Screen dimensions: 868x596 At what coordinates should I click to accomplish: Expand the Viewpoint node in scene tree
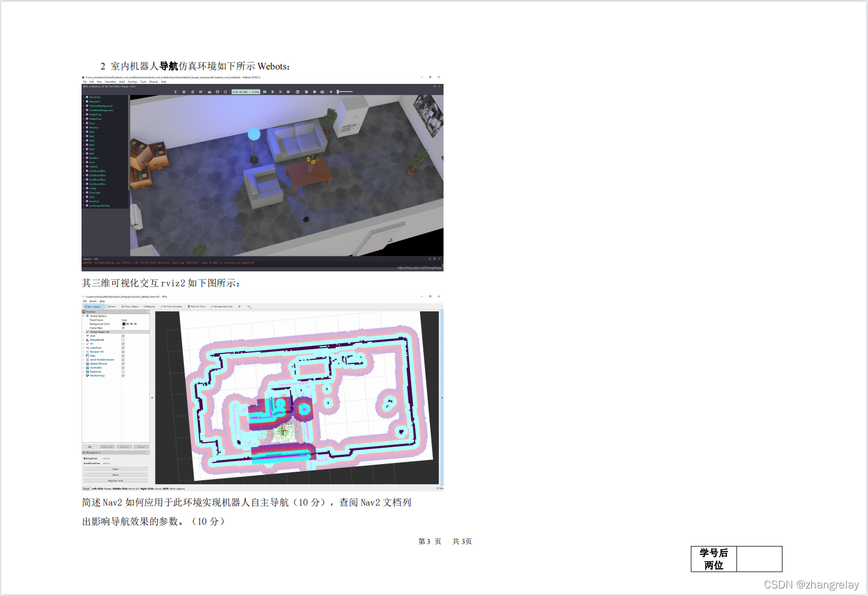coord(83,101)
